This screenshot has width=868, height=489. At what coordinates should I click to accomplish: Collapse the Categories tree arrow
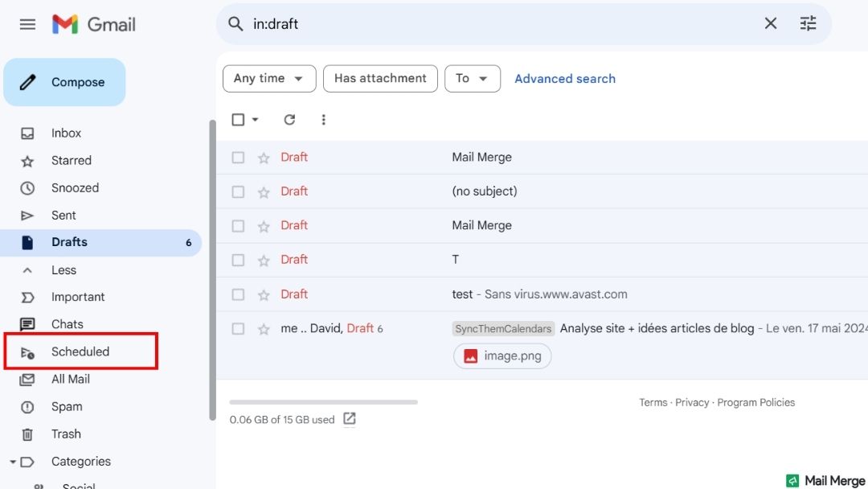[x=12, y=462]
